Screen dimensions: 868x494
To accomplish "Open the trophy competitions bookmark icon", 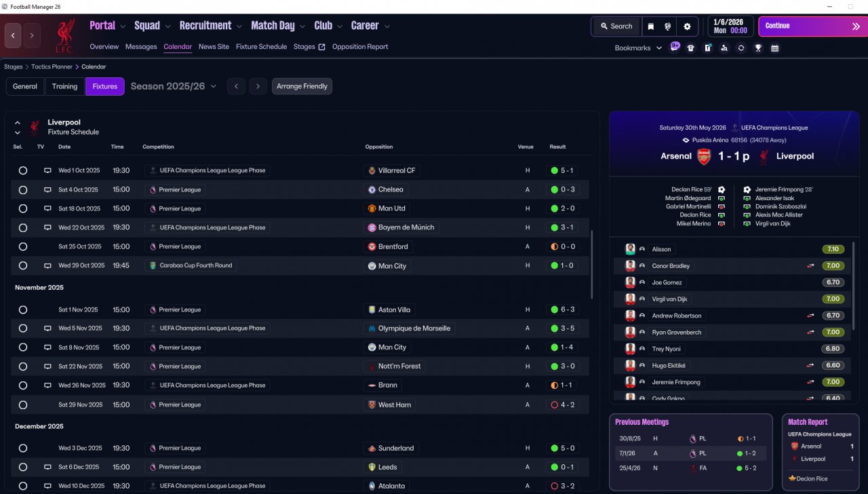I will pyautogui.click(x=758, y=48).
